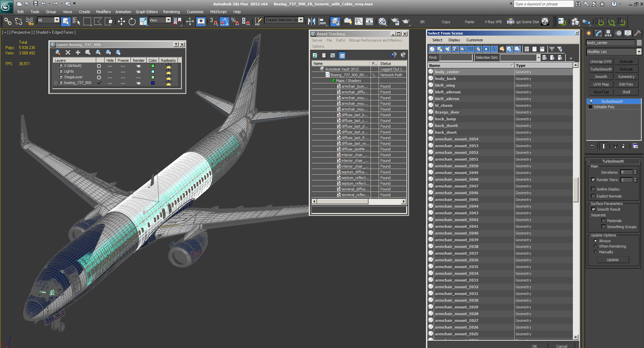Switch to the Utilities hammer panel
Image resolution: width=644 pixels, height=348 pixels.
pos(637,33)
